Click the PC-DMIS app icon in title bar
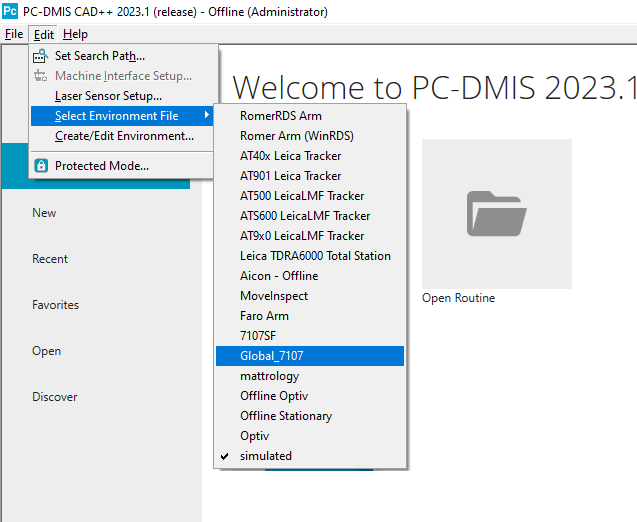The height and width of the screenshot is (522, 637). tap(10, 12)
